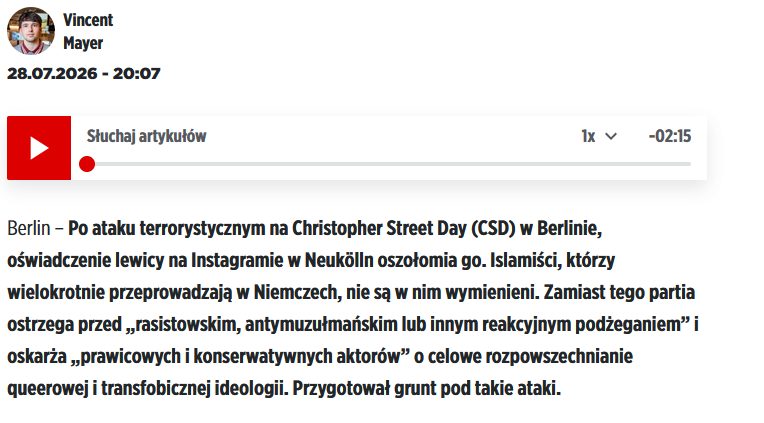
Task: Select the 1x playback speed label
Action: 588,136
